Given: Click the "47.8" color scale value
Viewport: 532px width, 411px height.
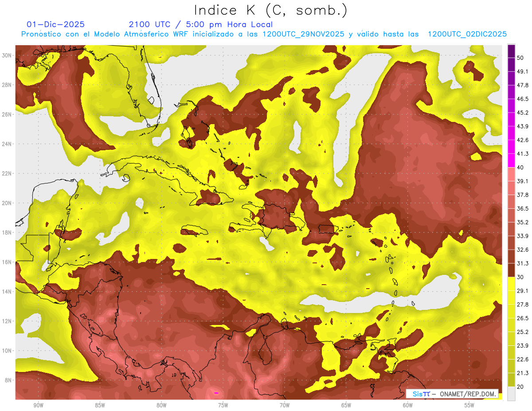Looking at the screenshot, I should (523, 85).
